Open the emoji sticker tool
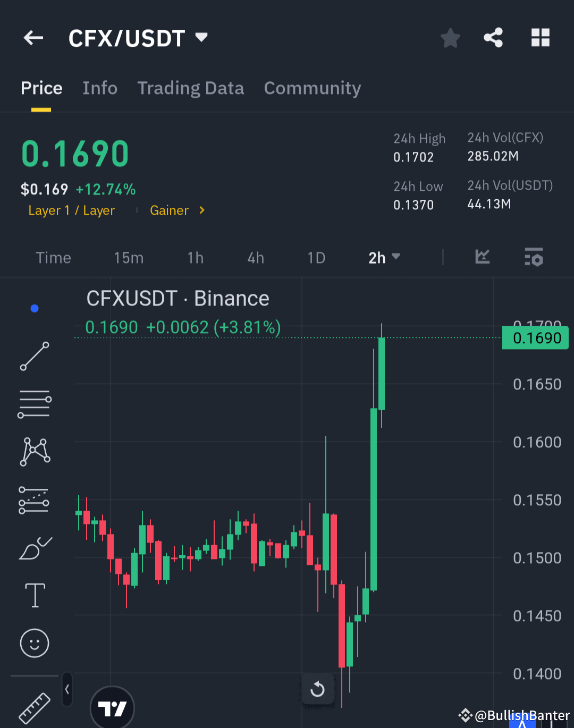The image size is (574, 728). 34,643
